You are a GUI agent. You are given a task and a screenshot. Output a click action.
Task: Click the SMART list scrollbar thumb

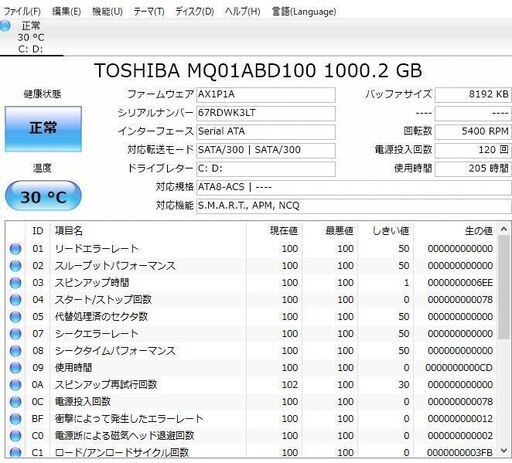504,287
